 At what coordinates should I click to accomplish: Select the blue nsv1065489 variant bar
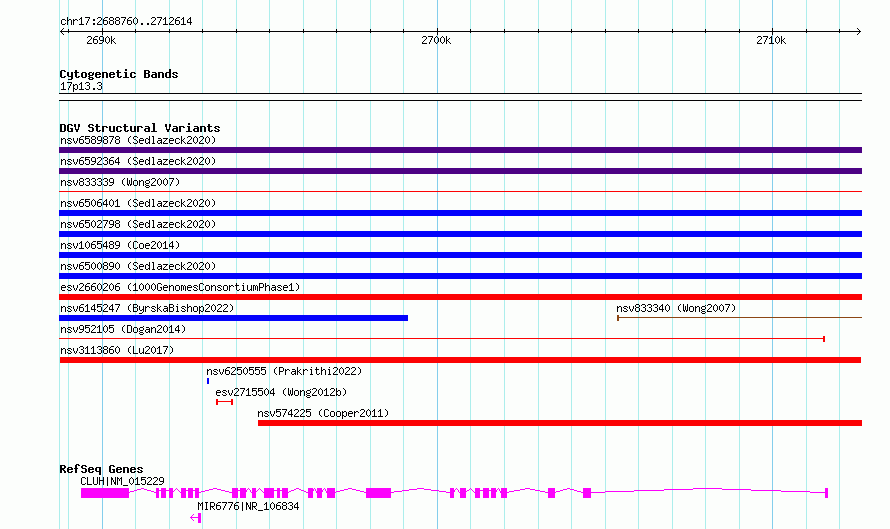pos(460,255)
